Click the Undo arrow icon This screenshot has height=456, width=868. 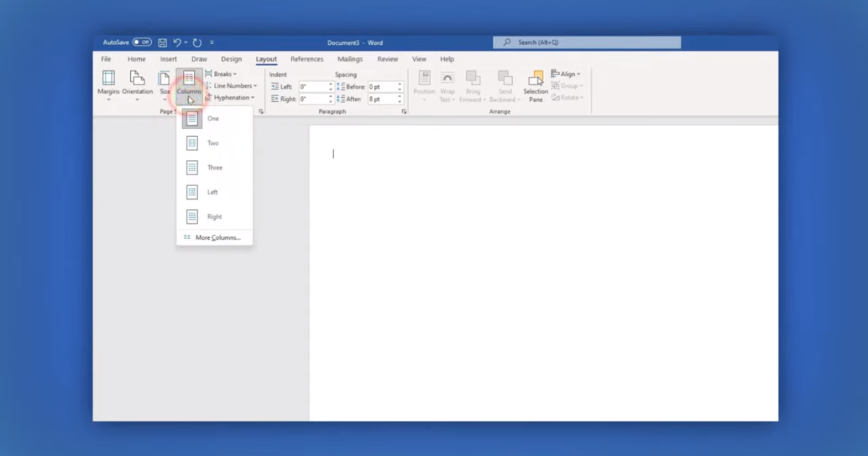177,43
